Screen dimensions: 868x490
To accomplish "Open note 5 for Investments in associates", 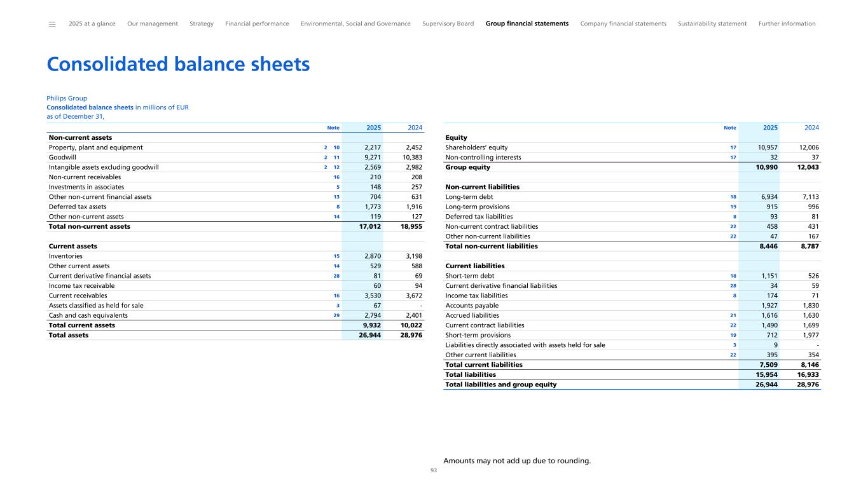I will click(338, 187).
